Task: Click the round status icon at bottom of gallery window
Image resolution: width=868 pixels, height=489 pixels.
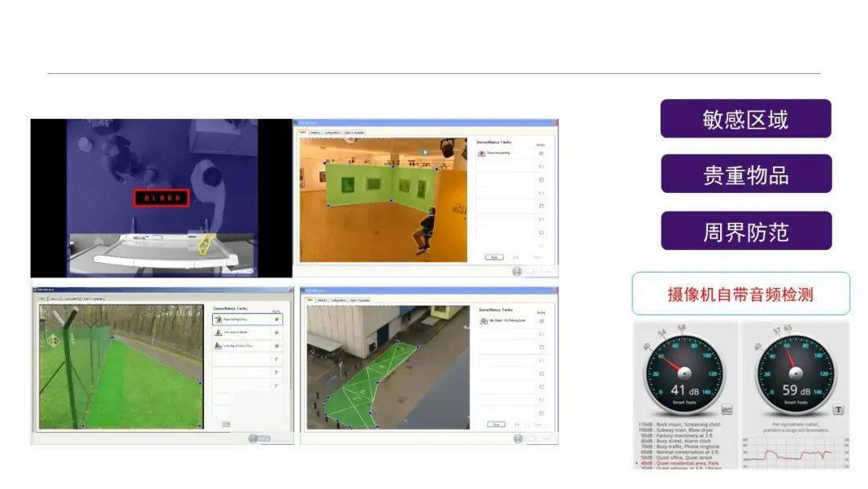Action: 517,272
